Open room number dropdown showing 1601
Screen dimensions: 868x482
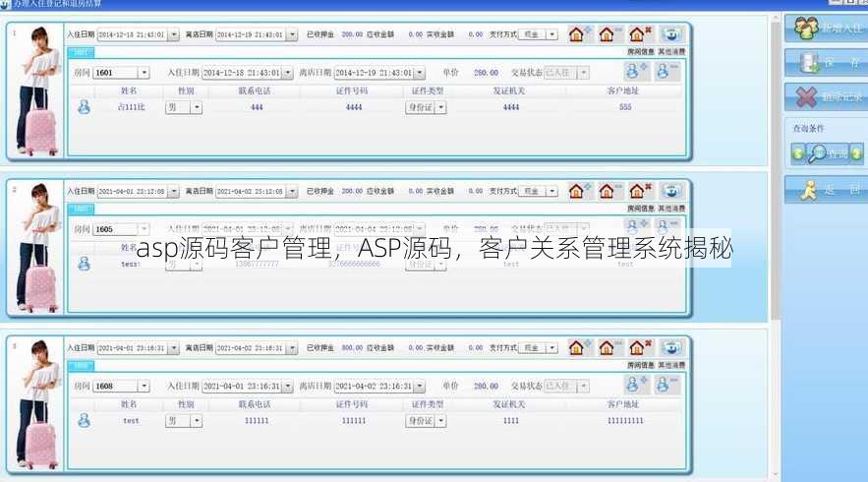[144, 73]
